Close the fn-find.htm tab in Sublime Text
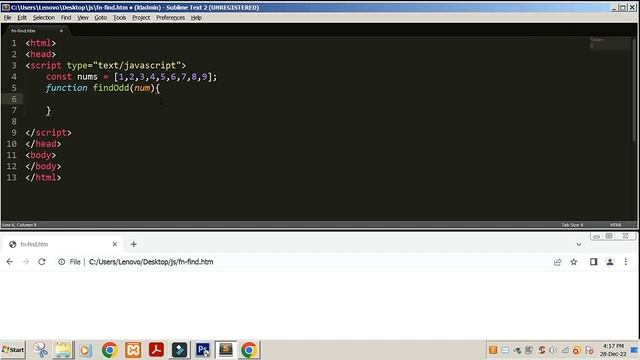The height and width of the screenshot is (360, 640). 61,31
